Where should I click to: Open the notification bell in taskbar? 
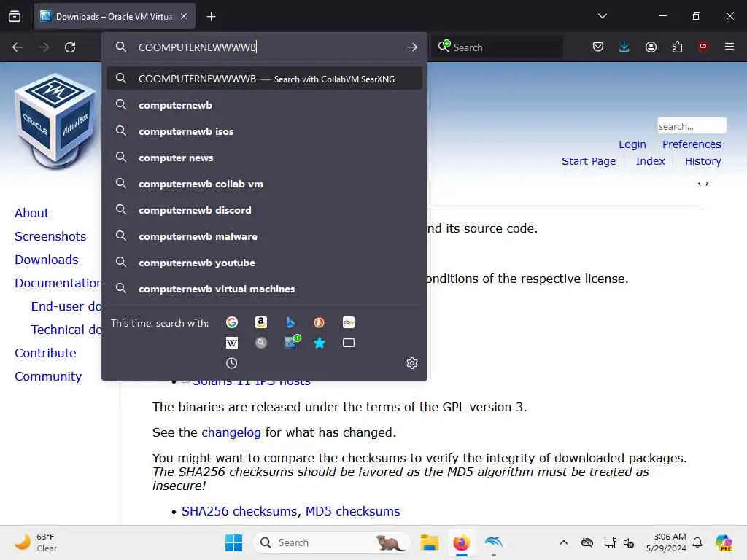(x=697, y=542)
